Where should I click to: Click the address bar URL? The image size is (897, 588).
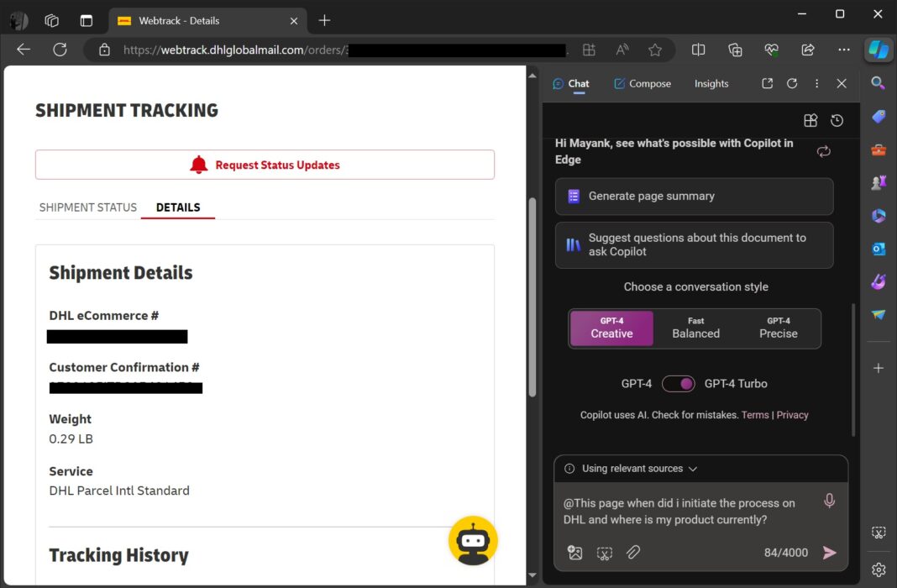tap(344, 50)
